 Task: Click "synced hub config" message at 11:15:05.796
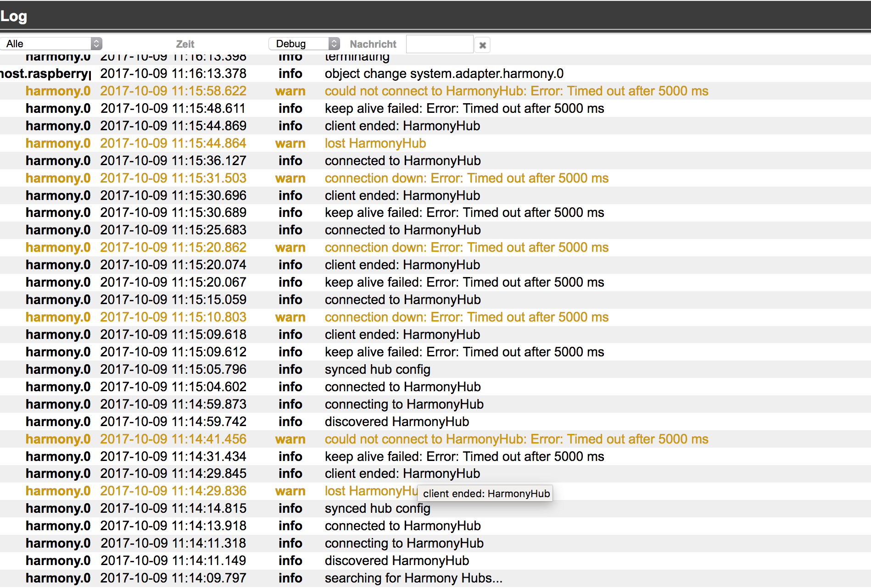point(377,369)
